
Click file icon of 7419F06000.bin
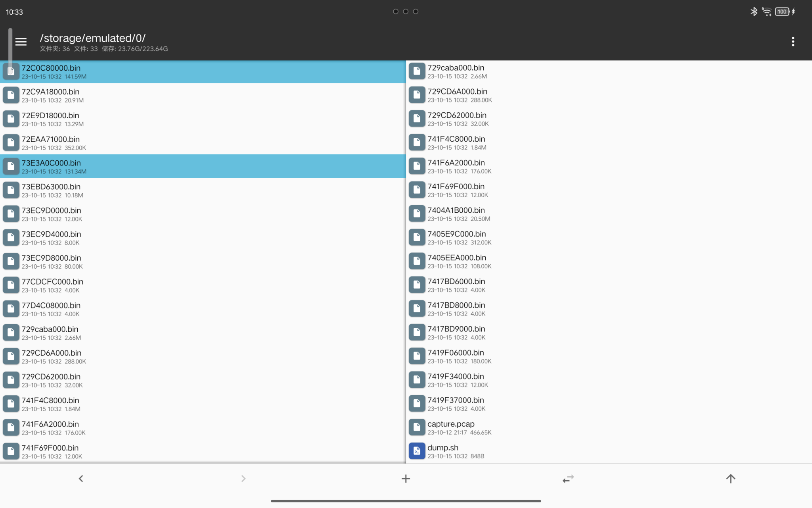pos(417,356)
